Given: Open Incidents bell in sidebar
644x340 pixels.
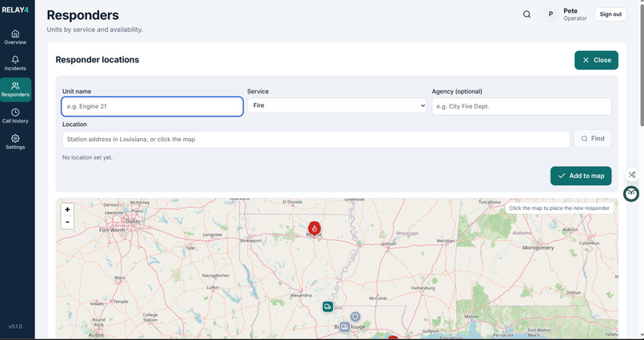Looking at the screenshot, I should [15, 64].
